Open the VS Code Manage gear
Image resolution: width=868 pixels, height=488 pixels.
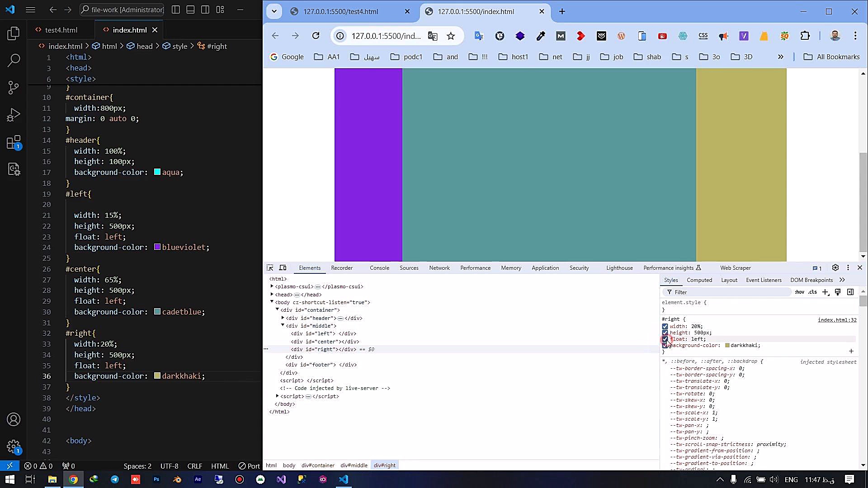click(x=14, y=447)
